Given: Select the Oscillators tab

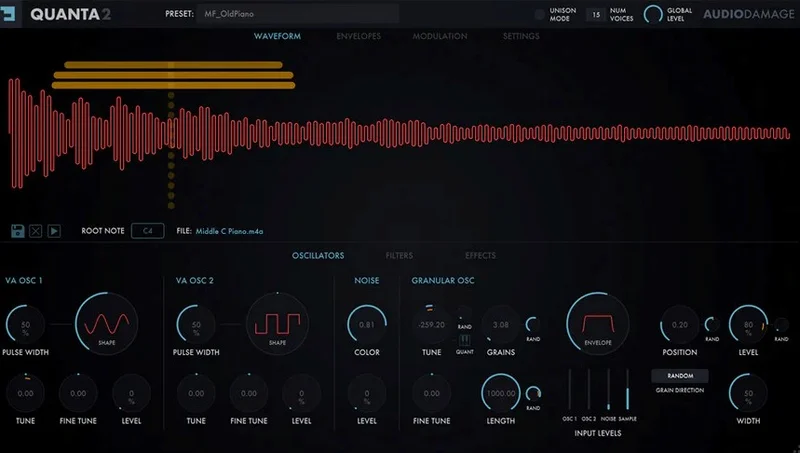Looking at the screenshot, I should [318, 256].
